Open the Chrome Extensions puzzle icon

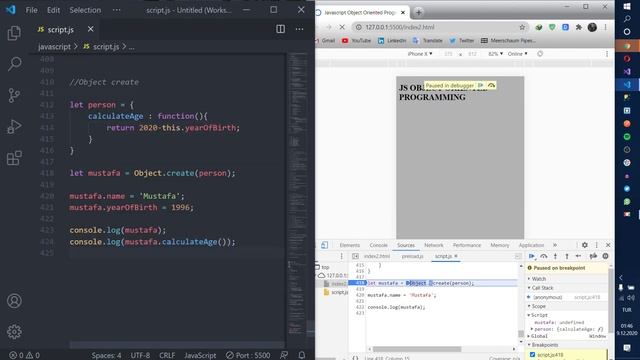coord(579,27)
